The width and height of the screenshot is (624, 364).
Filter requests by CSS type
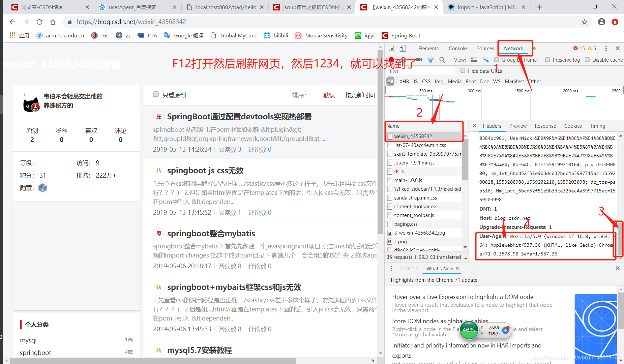pos(426,81)
